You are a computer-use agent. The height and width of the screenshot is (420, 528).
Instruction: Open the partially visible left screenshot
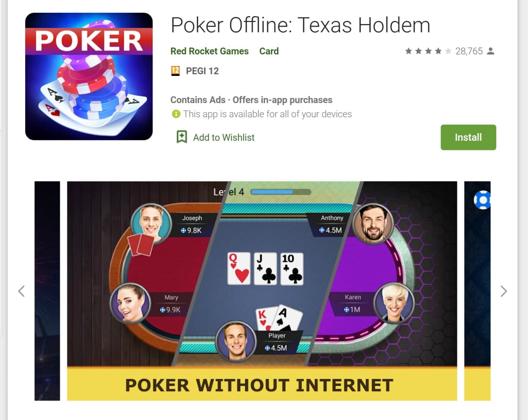pos(47,291)
